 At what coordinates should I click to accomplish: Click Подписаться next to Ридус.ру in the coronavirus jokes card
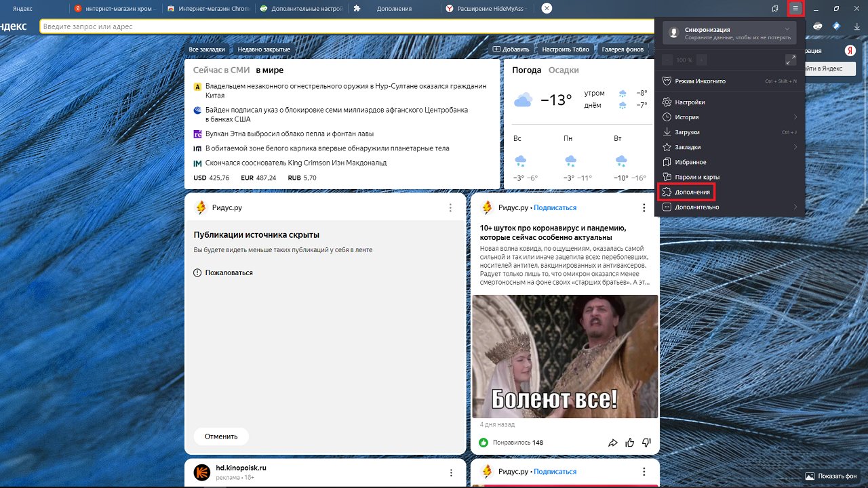click(x=555, y=207)
